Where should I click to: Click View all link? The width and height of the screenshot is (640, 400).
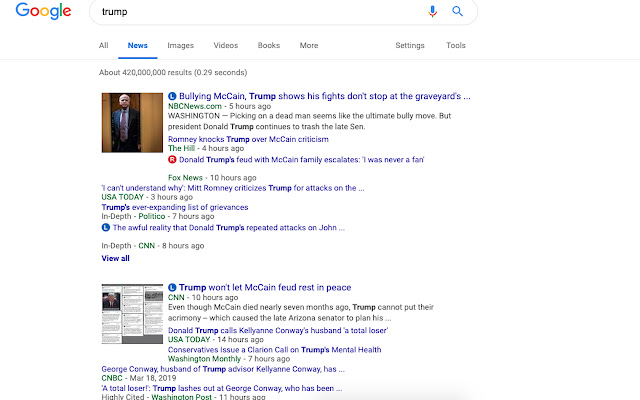(x=116, y=258)
